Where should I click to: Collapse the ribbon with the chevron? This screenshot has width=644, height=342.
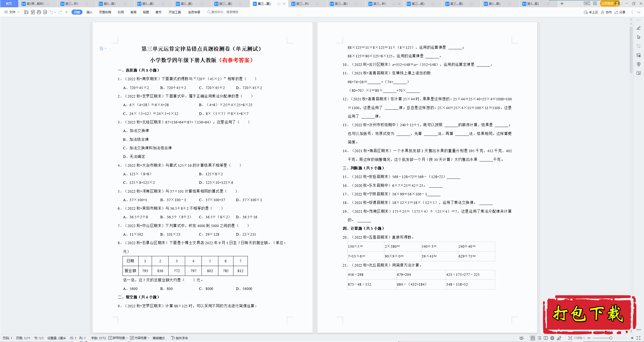coord(639,12)
